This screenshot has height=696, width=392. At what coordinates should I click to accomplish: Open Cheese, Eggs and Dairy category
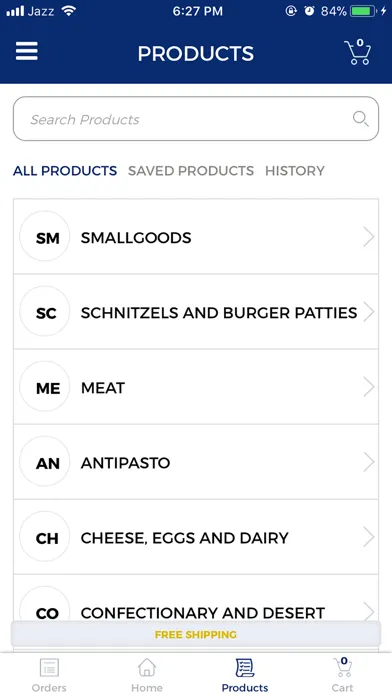pyautogui.click(x=196, y=537)
